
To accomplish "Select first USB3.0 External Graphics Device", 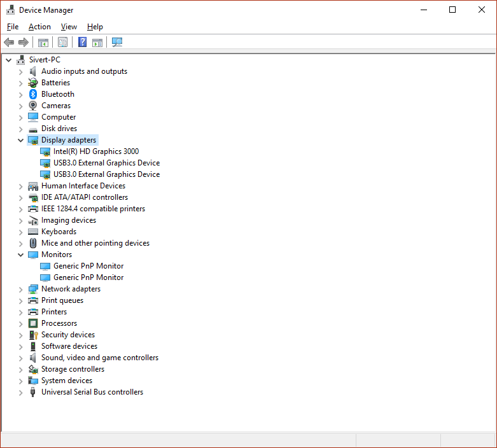I will tap(106, 163).
